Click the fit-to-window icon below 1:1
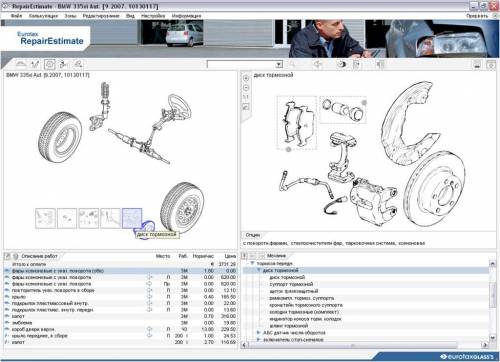The height and width of the screenshot is (362, 500). point(246,107)
